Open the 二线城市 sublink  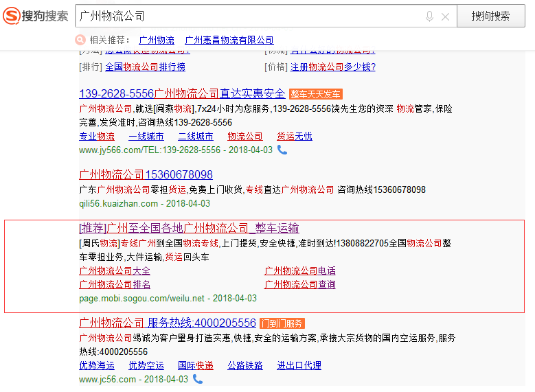[x=196, y=137]
